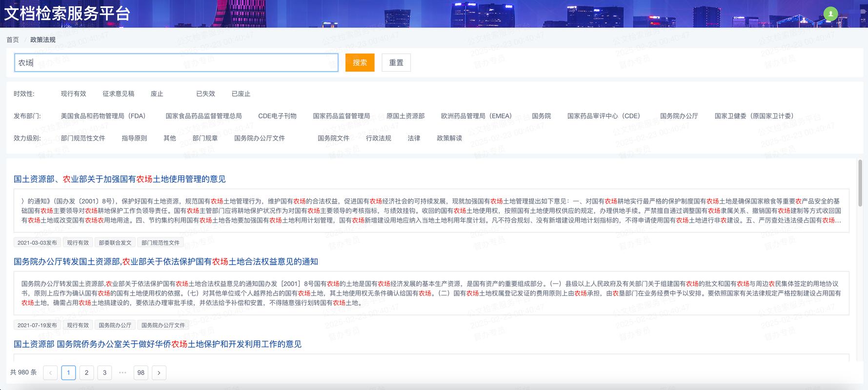This screenshot has height=390, width=868.
Task: Select department 美国食品和药物管理局（FDA）
Action: click(x=105, y=116)
